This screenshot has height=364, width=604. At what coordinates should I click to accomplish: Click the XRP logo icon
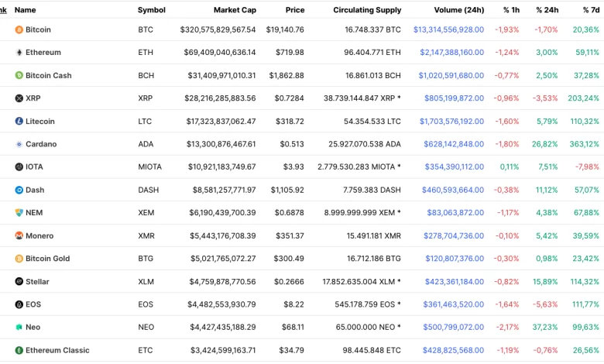tap(19, 98)
